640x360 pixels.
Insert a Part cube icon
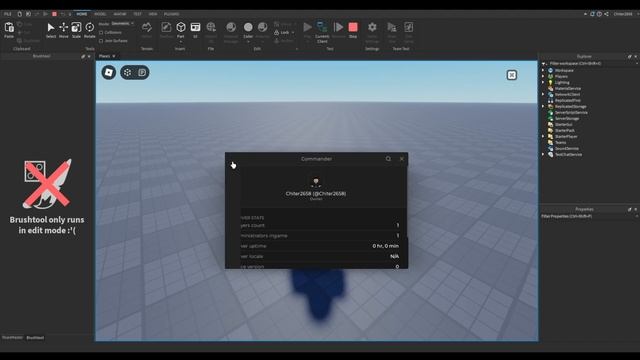pyautogui.click(x=180, y=27)
